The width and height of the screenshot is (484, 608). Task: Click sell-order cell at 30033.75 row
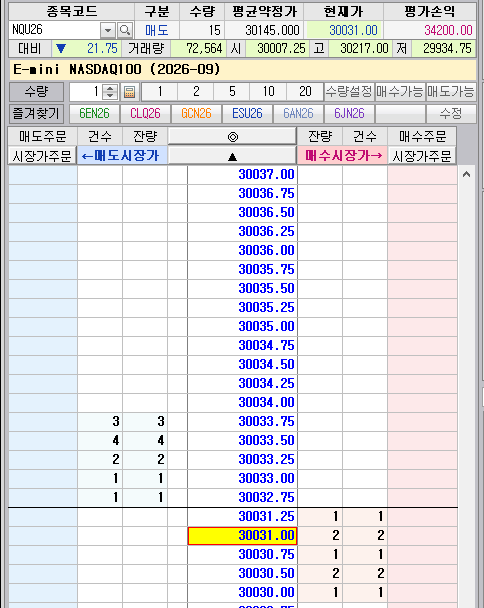pos(43,421)
